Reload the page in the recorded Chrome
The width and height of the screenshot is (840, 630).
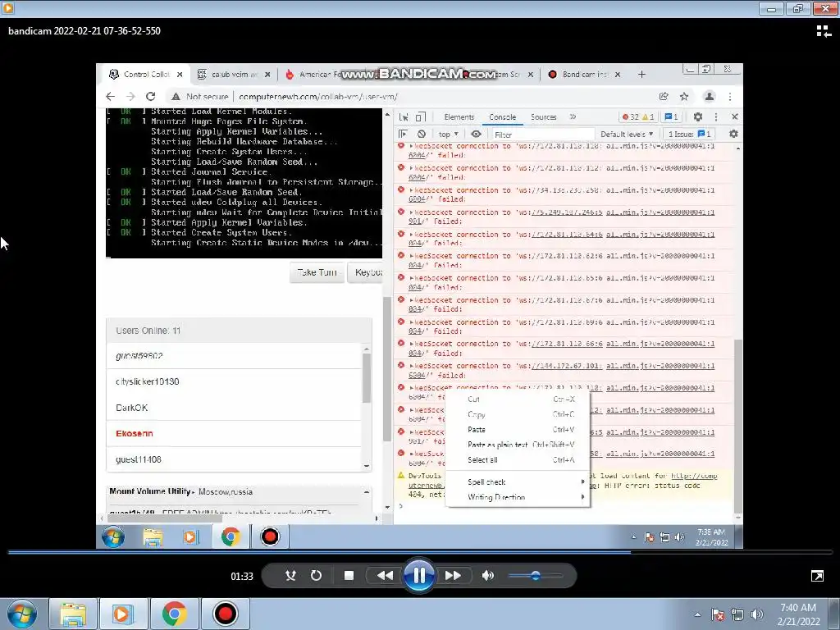coord(151,97)
